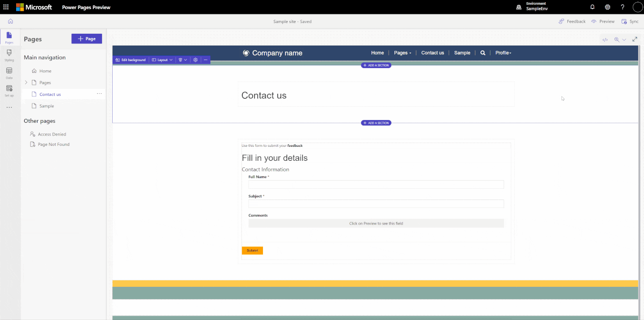This screenshot has width=644, height=320.
Task: Click the notifications bell in the top bar
Action: pos(592,7)
